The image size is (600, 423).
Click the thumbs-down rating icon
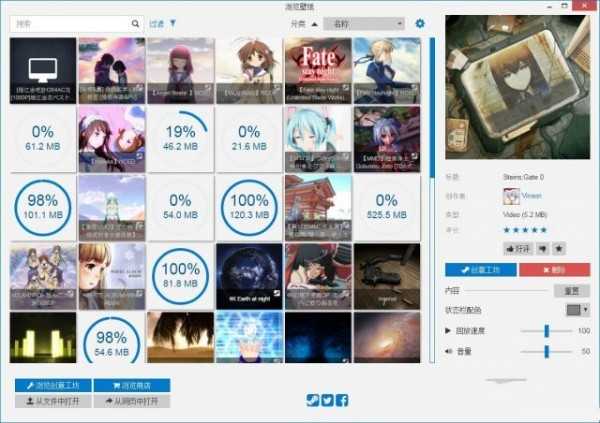click(543, 249)
